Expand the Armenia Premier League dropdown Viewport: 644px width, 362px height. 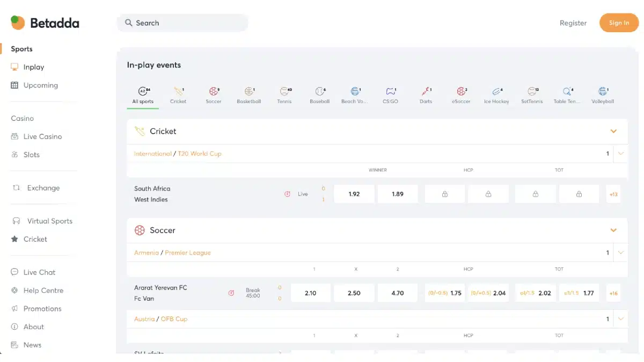[x=621, y=252]
